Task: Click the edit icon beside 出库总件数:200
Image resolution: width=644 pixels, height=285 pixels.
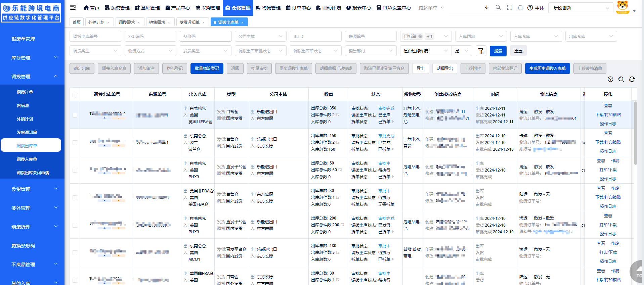Action: point(342,225)
